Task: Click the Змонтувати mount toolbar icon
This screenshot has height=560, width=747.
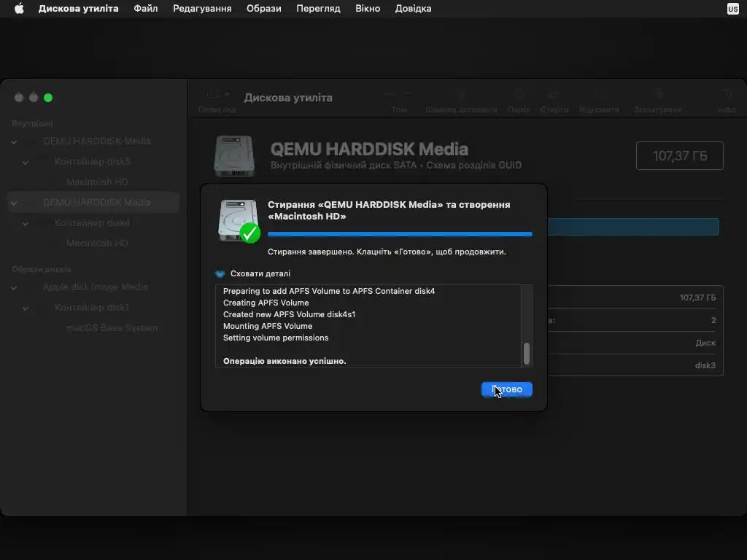Action: coord(657,95)
